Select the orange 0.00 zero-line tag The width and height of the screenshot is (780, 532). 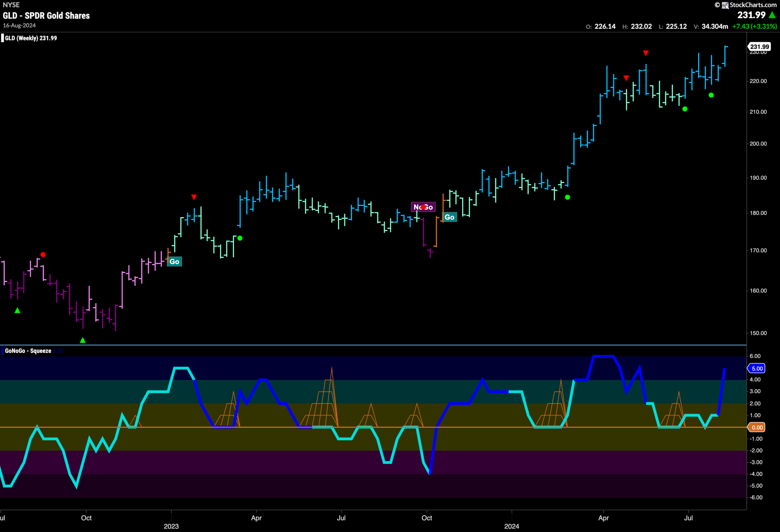coord(757,427)
